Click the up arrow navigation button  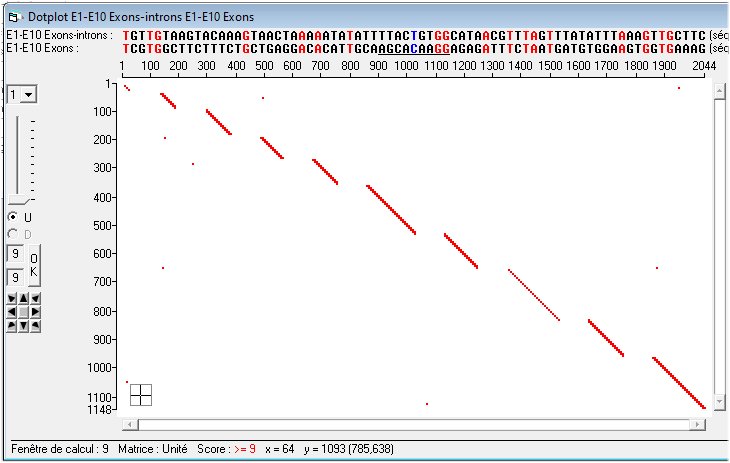pyautogui.click(x=23, y=298)
